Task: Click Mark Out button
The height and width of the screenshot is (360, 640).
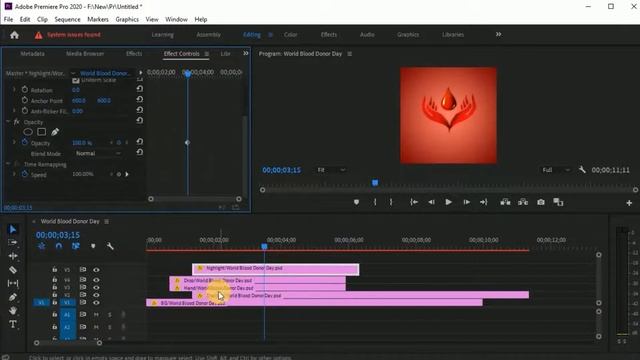Action: [391, 202]
